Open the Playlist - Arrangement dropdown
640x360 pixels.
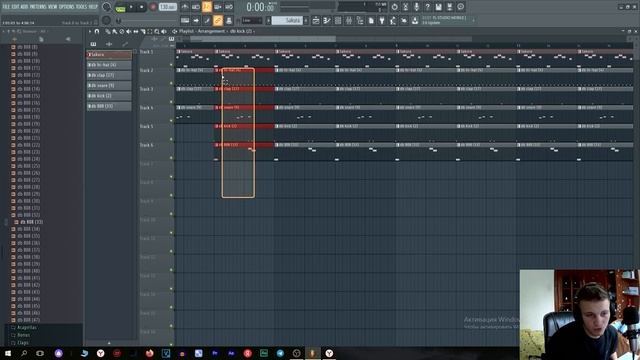point(202,31)
